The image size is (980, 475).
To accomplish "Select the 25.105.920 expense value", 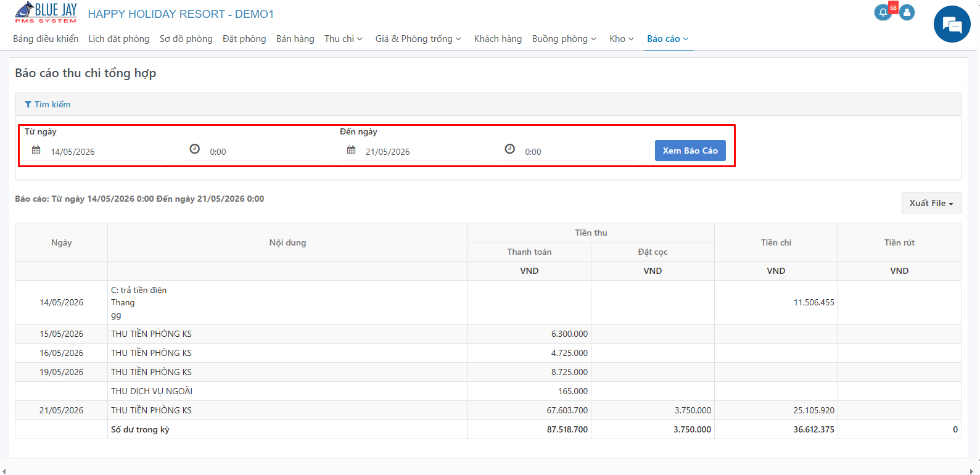I will click(x=813, y=410).
